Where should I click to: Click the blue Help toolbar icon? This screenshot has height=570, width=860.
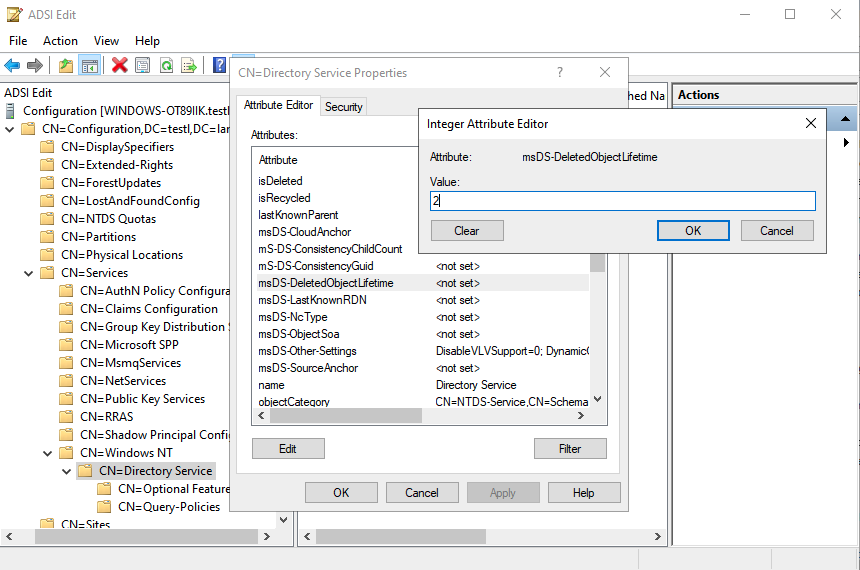click(x=219, y=66)
